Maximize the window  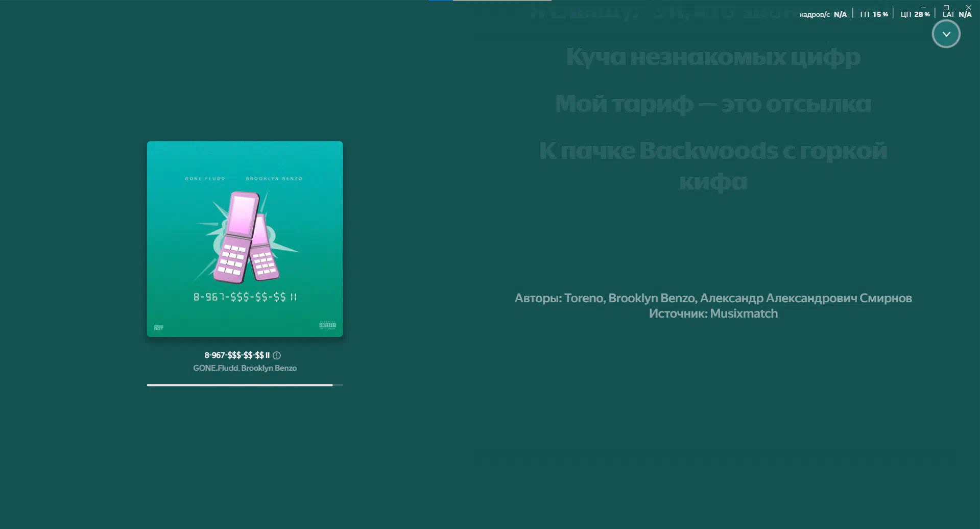pyautogui.click(x=946, y=7)
